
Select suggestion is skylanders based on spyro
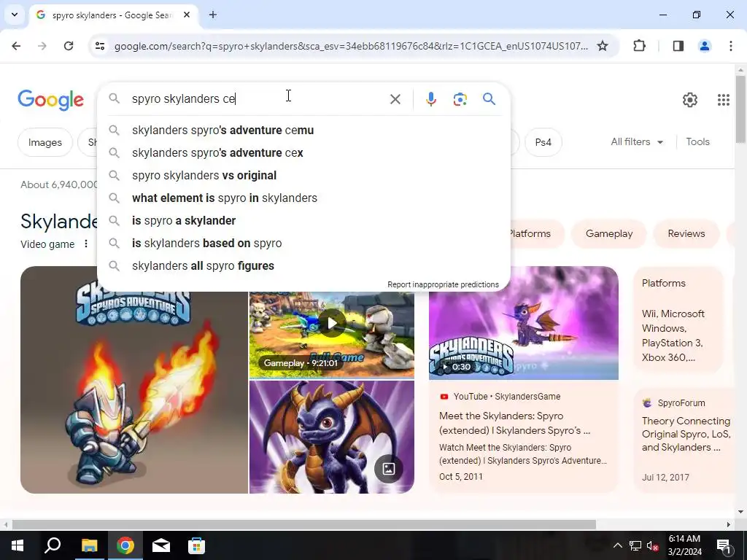(304, 244)
